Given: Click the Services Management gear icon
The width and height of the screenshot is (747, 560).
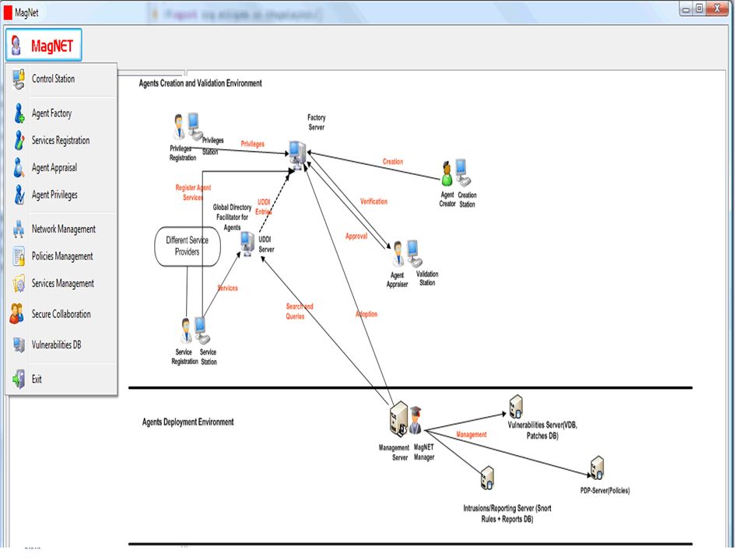Looking at the screenshot, I should [19, 284].
